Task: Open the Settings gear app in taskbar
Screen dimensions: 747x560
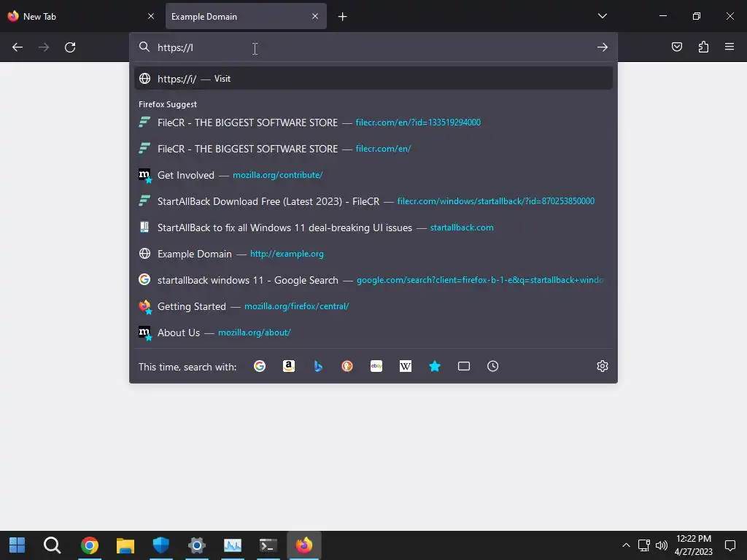Action: (x=197, y=545)
